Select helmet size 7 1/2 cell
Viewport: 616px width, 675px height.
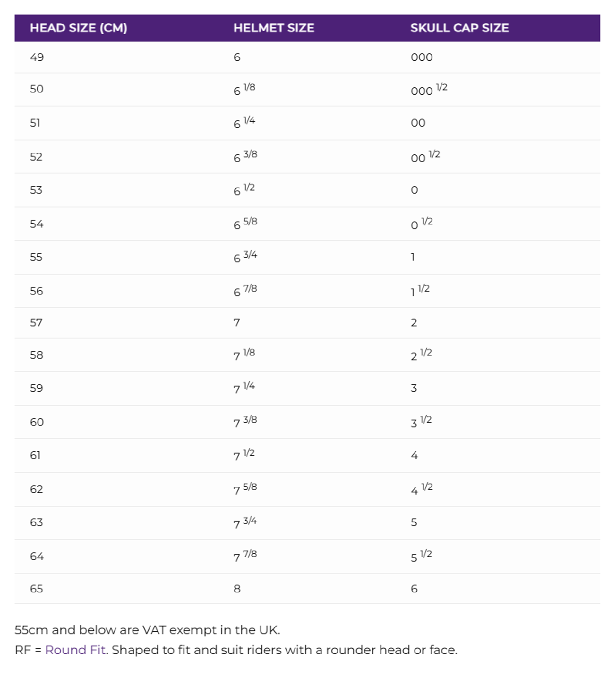pyautogui.click(x=244, y=455)
